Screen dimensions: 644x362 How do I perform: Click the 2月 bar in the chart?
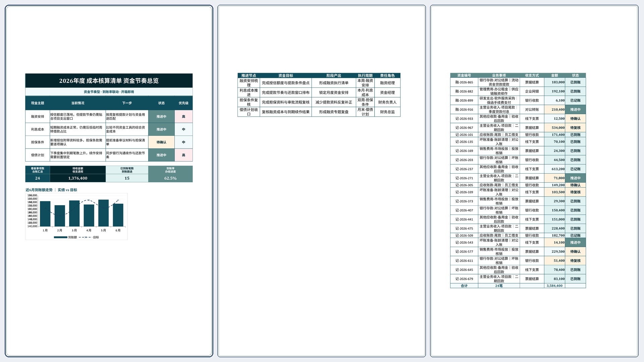[x=60, y=216]
